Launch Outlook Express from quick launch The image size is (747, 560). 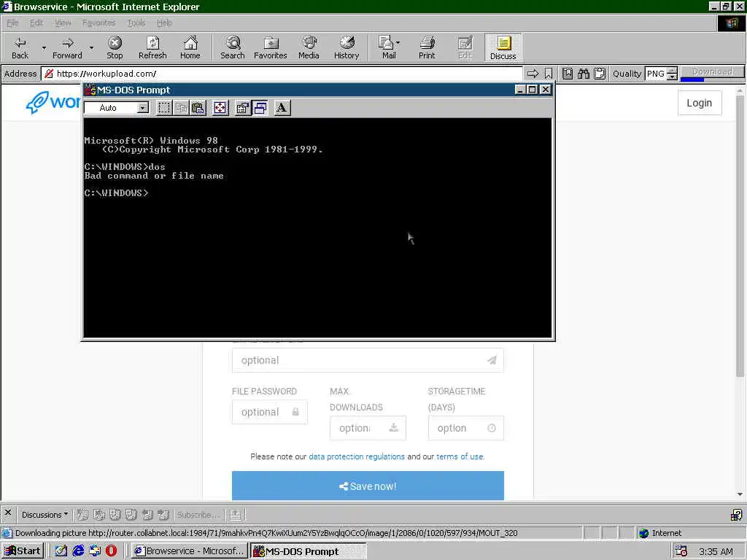95,551
